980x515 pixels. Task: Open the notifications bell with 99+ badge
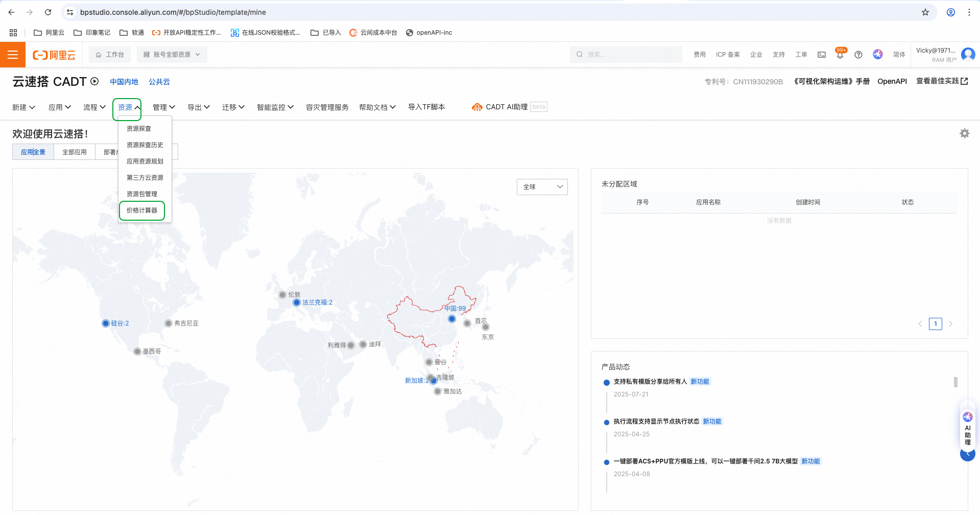[840, 54]
